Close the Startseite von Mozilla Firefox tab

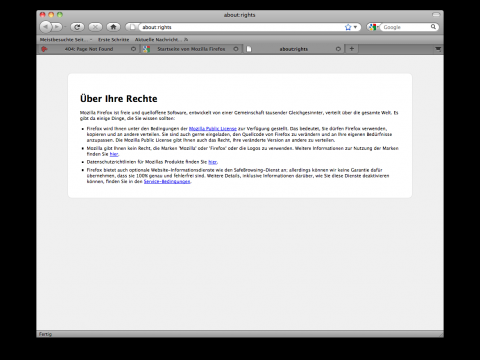pos(236,49)
